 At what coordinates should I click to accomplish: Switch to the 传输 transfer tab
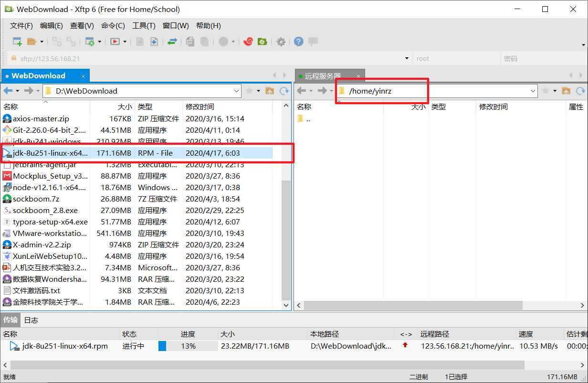(11, 319)
